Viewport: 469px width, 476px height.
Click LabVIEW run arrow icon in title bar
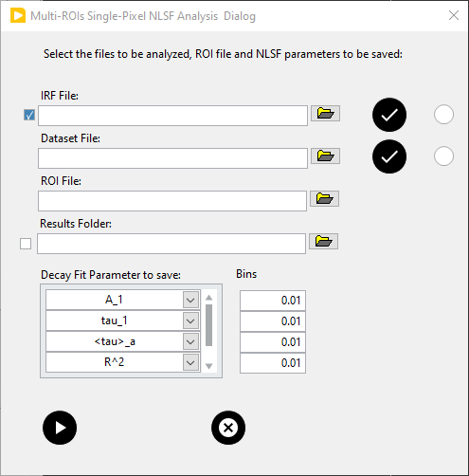pyautogui.click(x=18, y=15)
